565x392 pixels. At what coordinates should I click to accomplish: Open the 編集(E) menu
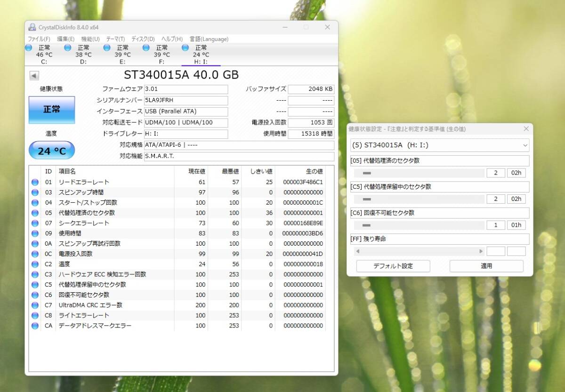tap(65, 39)
